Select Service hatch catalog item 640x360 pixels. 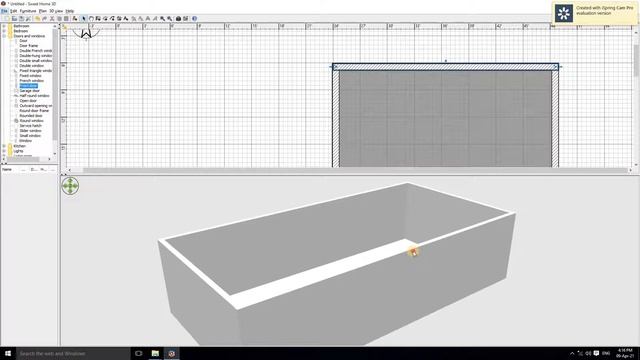point(31,126)
